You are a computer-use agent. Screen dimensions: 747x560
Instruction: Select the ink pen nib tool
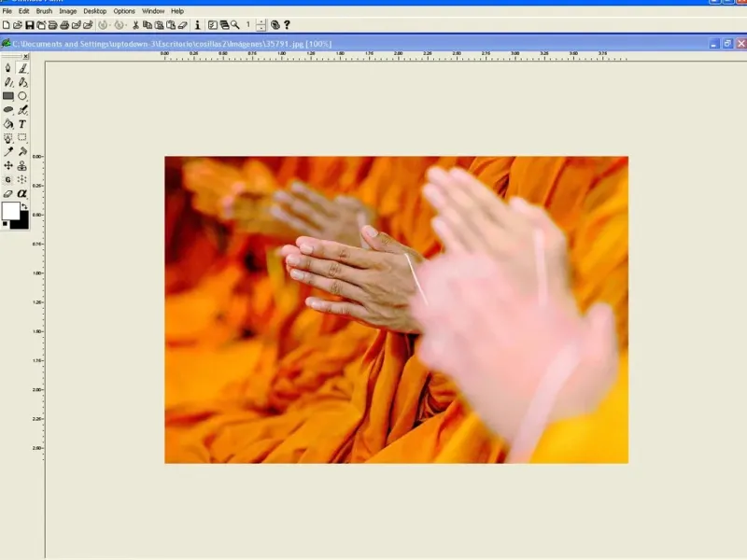[8, 68]
